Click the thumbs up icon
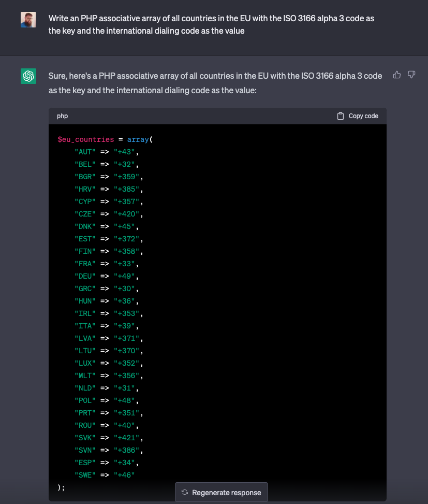Viewport: 428px width, 504px height. pyautogui.click(x=397, y=75)
